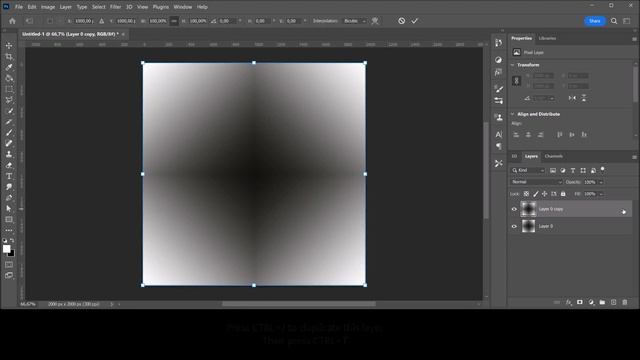This screenshot has height=360, width=640.
Task: Open the Normal blend mode dropdown
Action: click(x=537, y=182)
